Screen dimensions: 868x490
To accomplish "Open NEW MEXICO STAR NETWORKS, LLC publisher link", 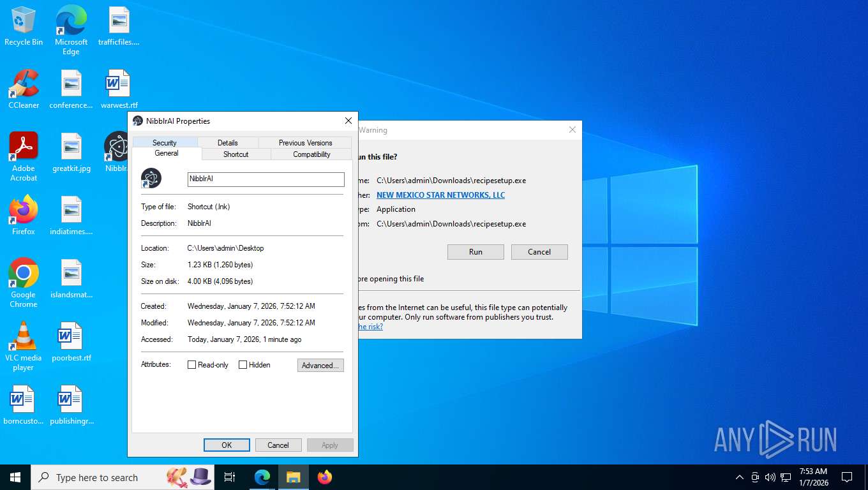I will click(440, 195).
